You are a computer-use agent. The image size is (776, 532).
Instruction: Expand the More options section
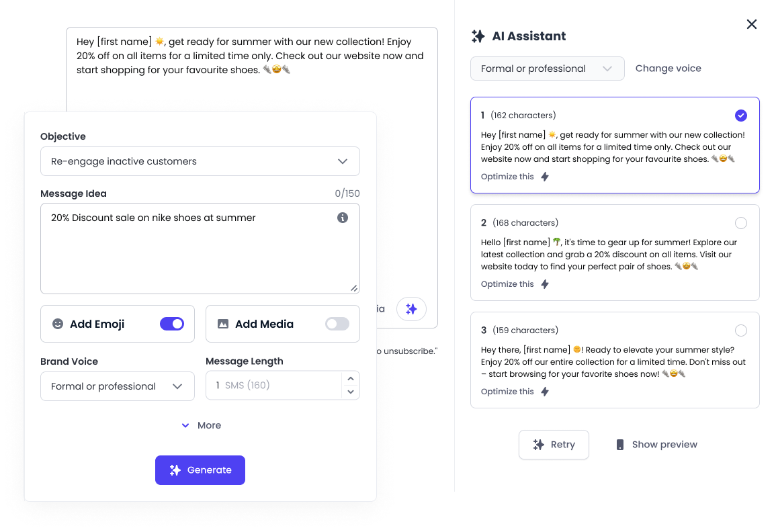pos(200,425)
